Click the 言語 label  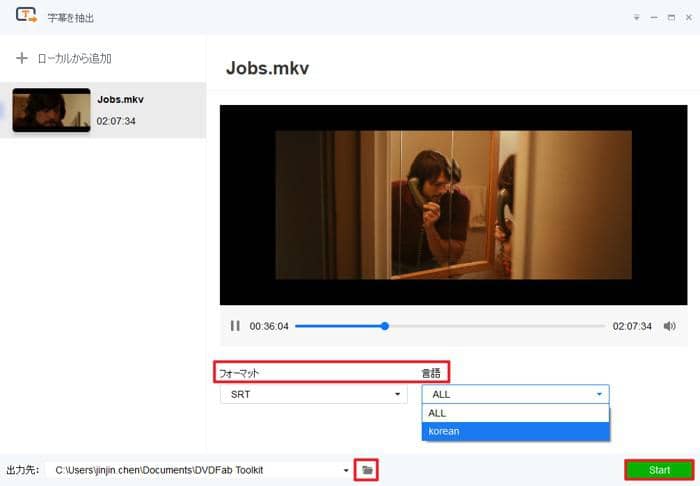(x=431, y=373)
